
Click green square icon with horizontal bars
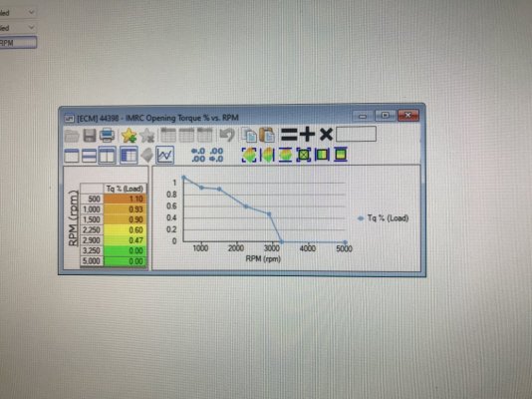(341, 155)
